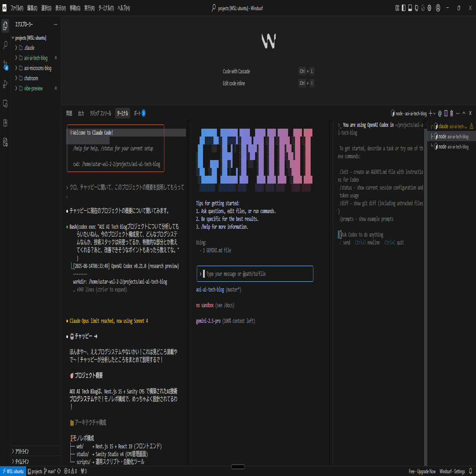This screenshot has height=476, width=476.
Task: Focus the Gemini message input field
Action: [255, 274]
